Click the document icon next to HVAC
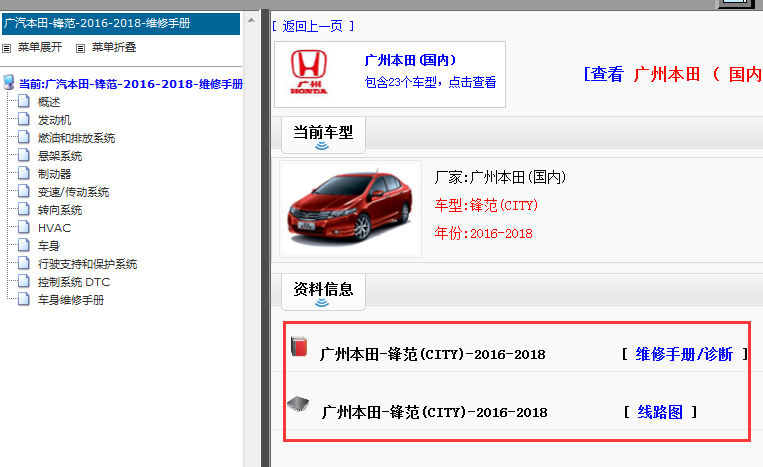The width and height of the screenshot is (763, 467). 24,227
